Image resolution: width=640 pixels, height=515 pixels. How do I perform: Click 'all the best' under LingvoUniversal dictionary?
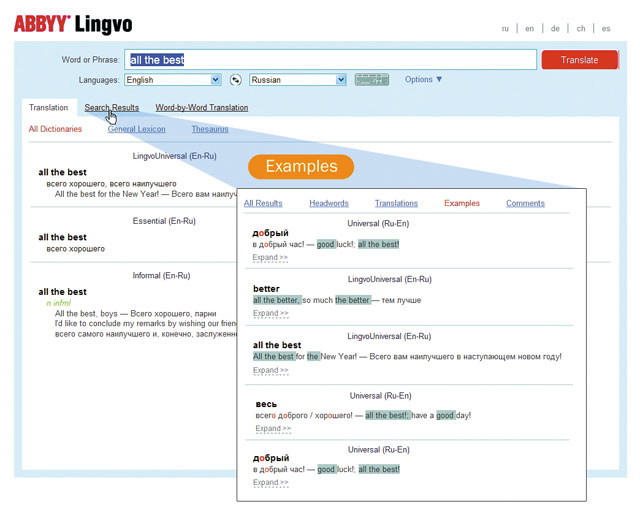[x=62, y=172]
